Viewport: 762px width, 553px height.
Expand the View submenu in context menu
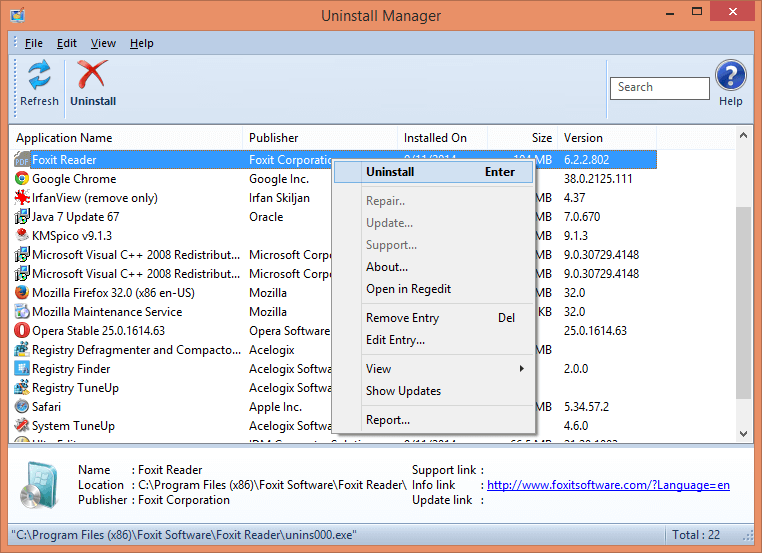coord(433,369)
